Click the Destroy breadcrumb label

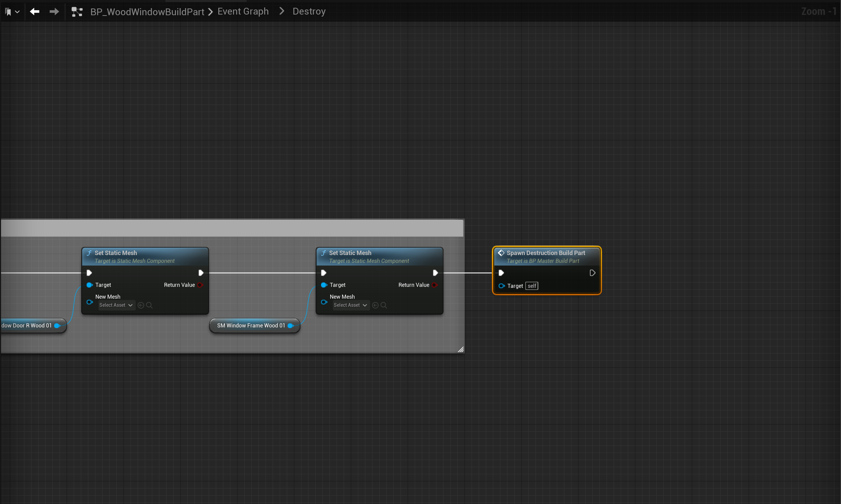tap(309, 12)
